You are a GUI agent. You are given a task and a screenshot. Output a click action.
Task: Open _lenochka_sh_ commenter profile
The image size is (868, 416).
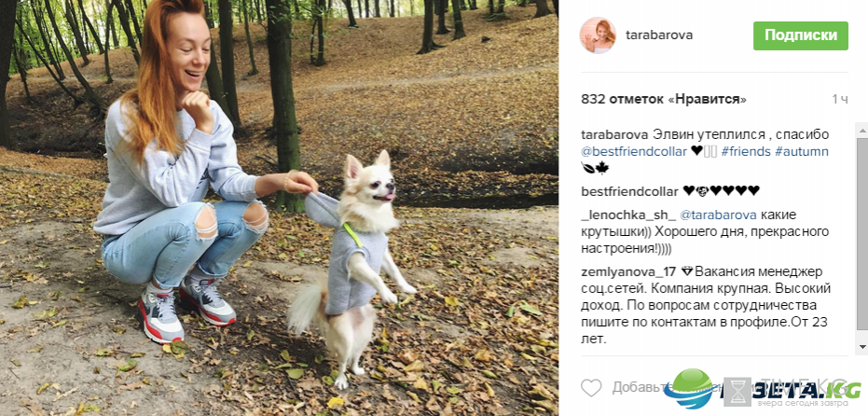coord(628,215)
